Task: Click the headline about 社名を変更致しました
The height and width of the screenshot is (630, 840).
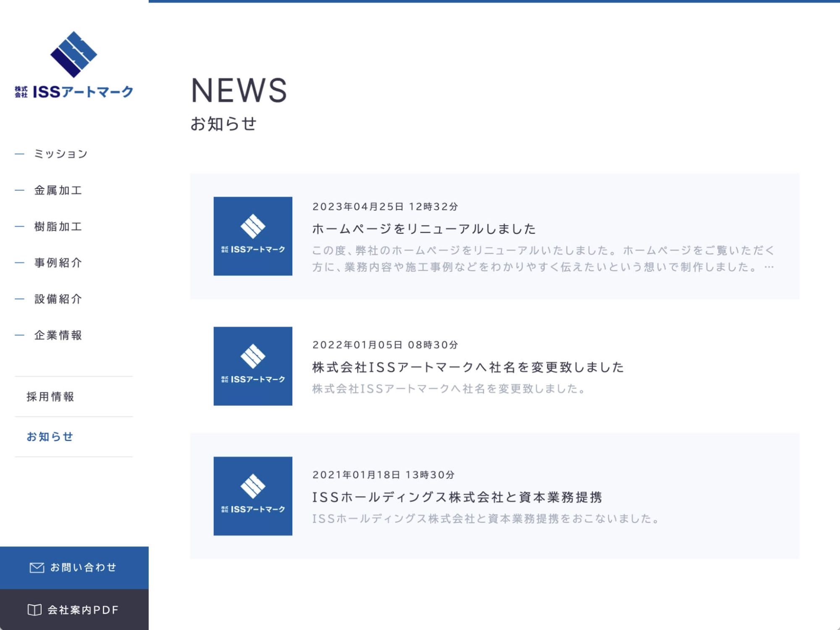Action: 468,367
